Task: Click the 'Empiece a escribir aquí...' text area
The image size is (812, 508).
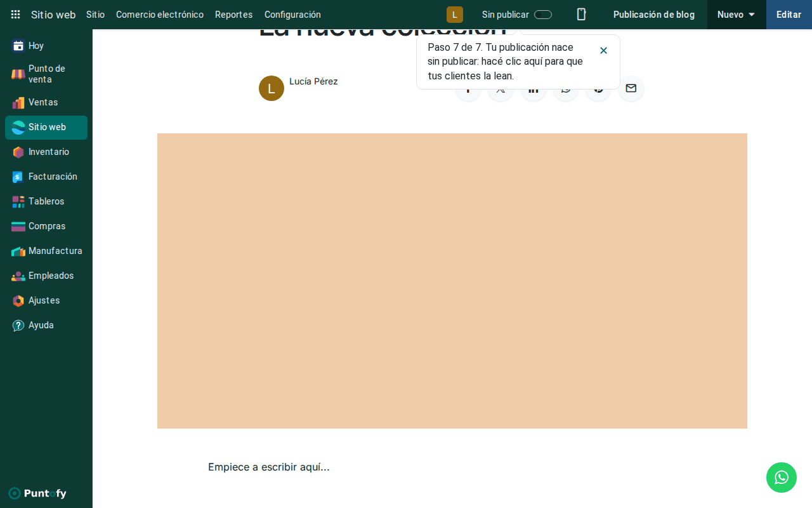Action: (269, 467)
